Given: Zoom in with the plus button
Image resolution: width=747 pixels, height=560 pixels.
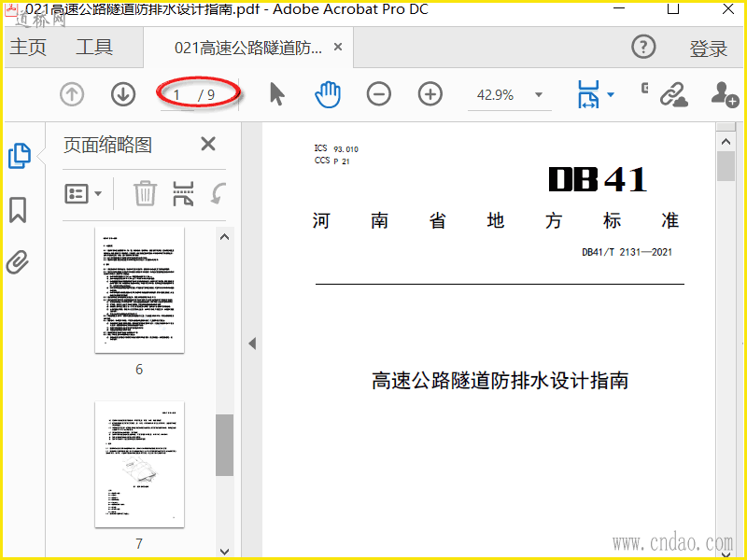Looking at the screenshot, I should tap(430, 94).
